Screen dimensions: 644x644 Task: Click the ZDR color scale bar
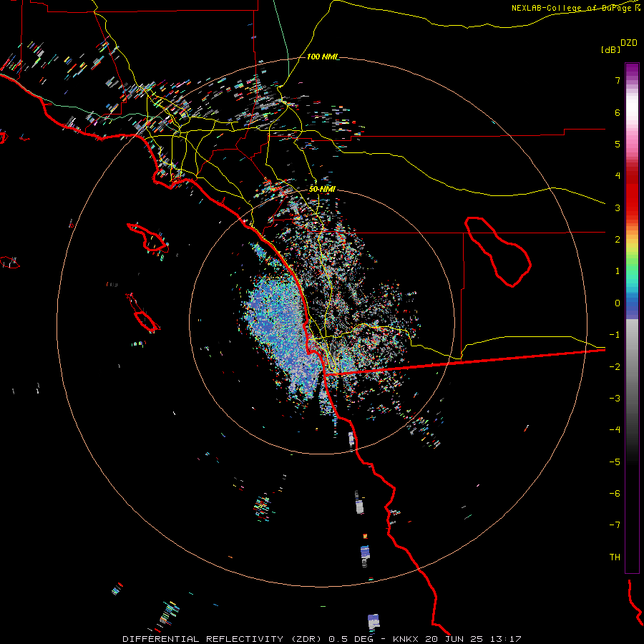pyautogui.click(x=632, y=318)
